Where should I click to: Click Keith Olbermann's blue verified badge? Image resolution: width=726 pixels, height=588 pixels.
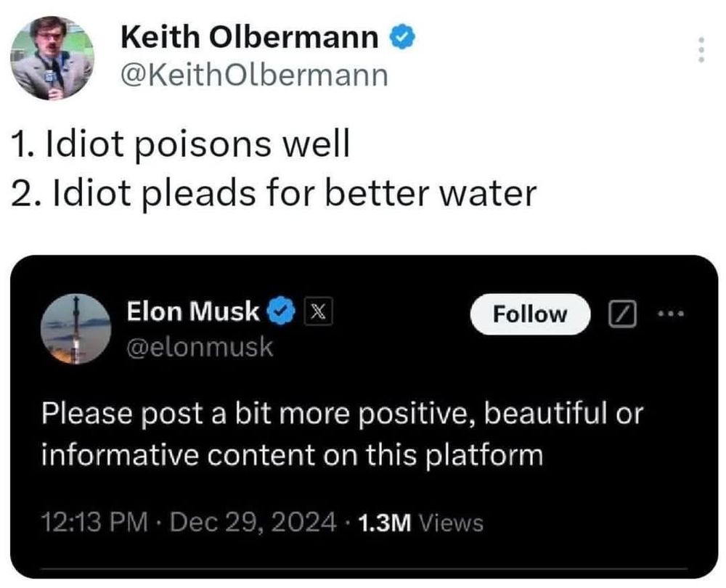pos(402,38)
